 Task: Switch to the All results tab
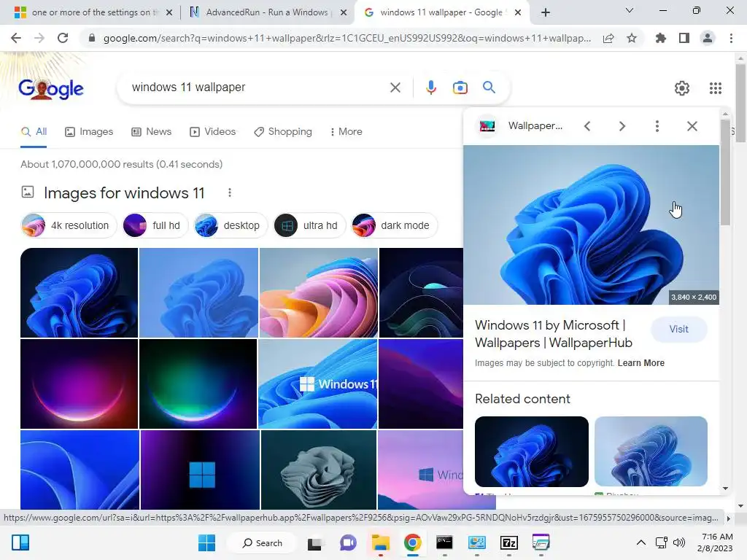coord(34,132)
